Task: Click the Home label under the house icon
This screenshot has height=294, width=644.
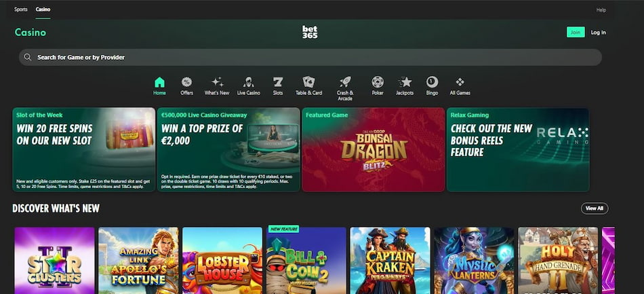Action: 159,93
